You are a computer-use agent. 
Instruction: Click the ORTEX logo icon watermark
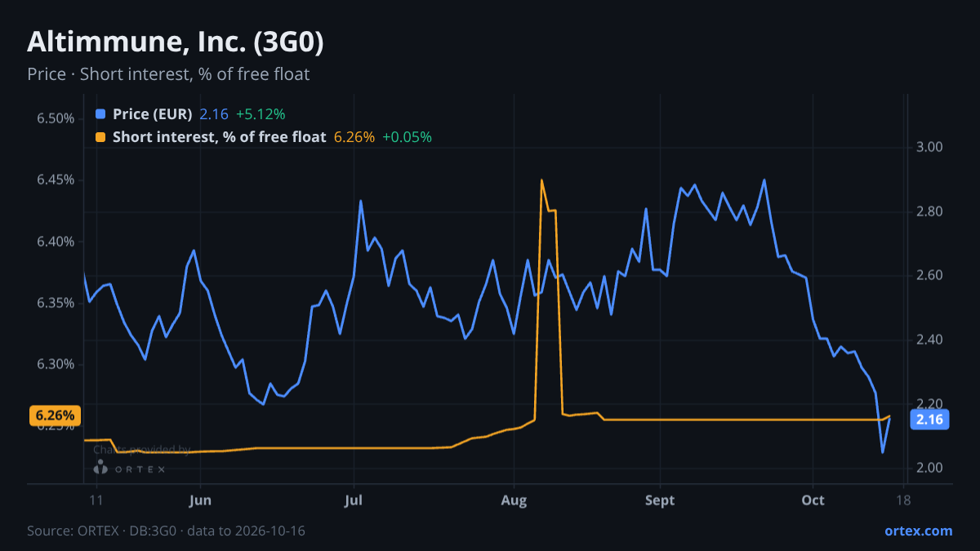coord(100,468)
